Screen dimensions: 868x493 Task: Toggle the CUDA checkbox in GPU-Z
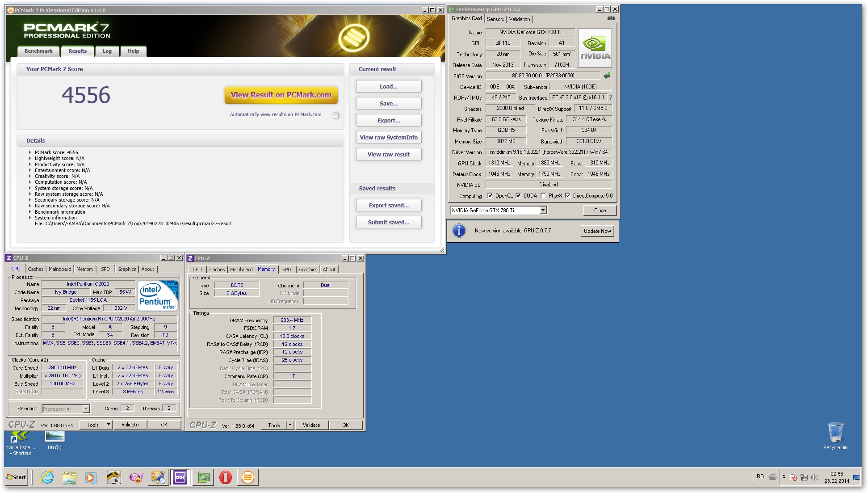click(518, 195)
